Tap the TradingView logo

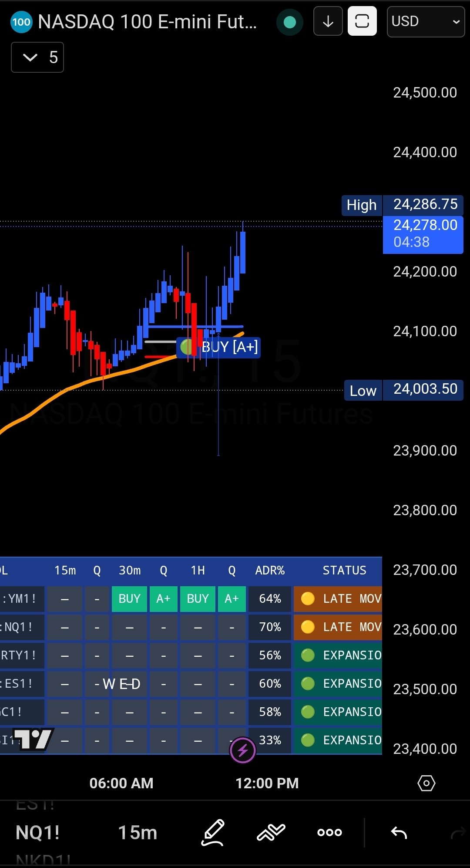(x=34, y=739)
